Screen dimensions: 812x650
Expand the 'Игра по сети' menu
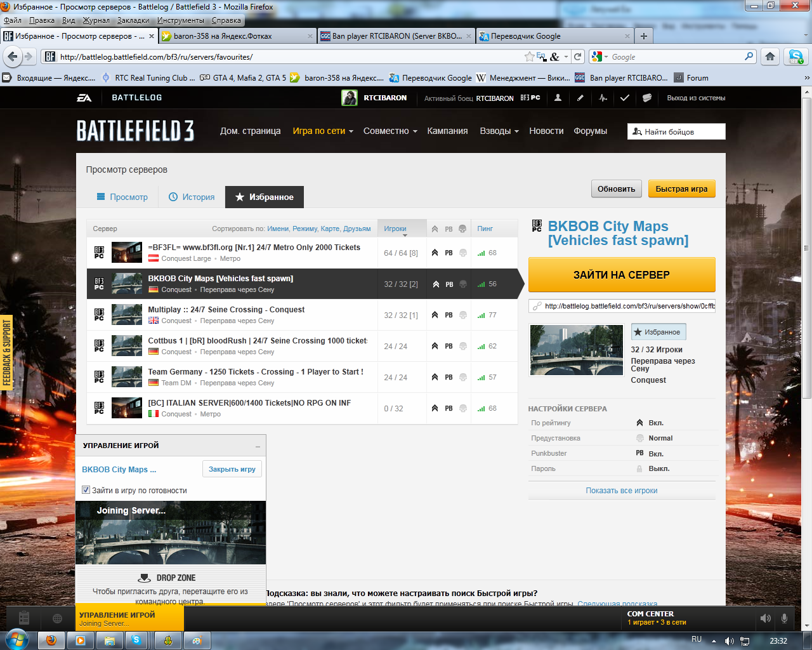pos(323,131)
